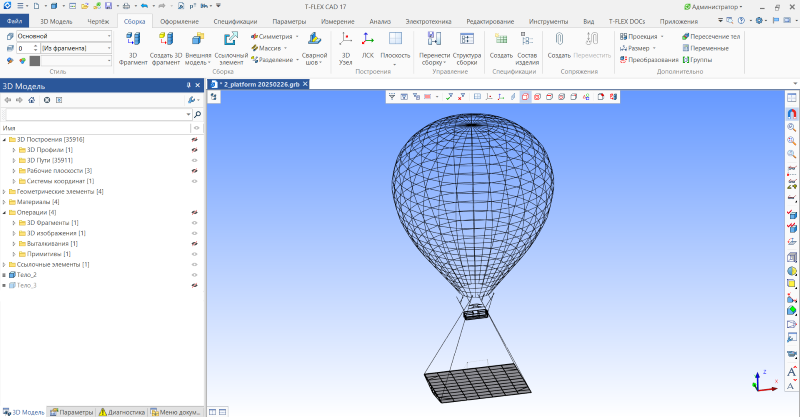Hide the Выталкивания operations group

tap(195, 243)
